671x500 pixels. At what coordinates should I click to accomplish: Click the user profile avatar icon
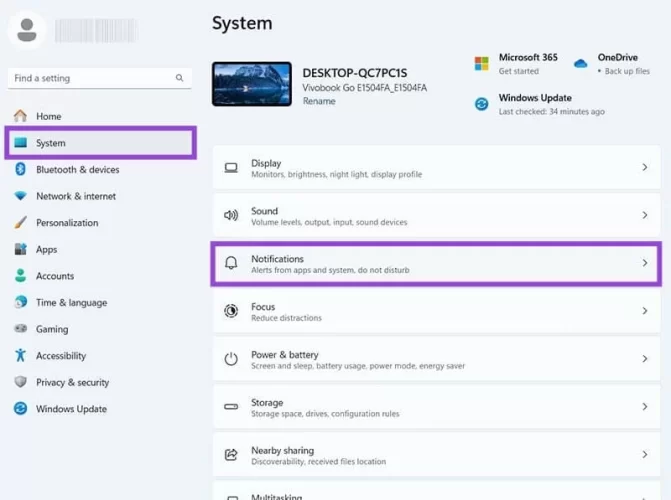click(27, 29)
